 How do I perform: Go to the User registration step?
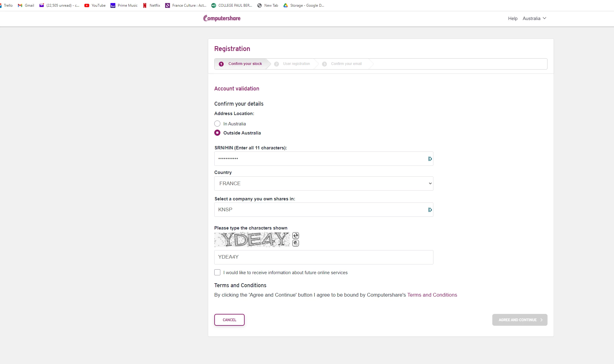296,64
